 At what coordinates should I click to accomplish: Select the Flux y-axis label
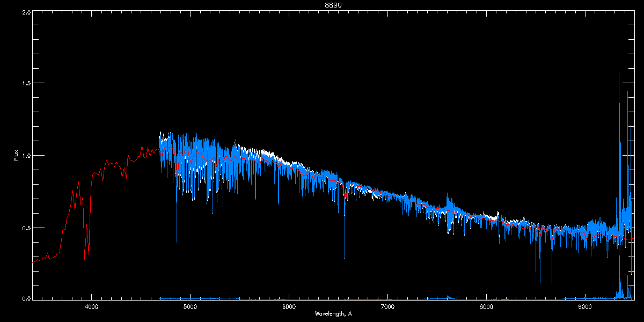pos(16,155)
